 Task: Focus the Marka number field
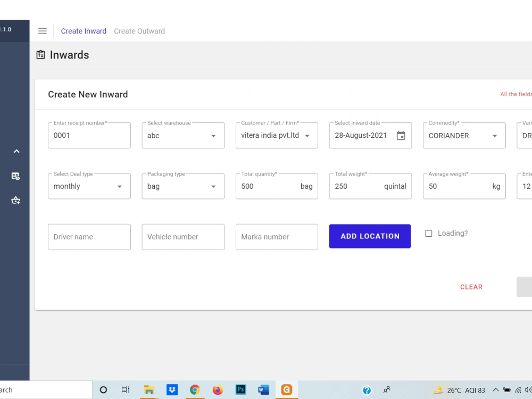pos(277,237)
